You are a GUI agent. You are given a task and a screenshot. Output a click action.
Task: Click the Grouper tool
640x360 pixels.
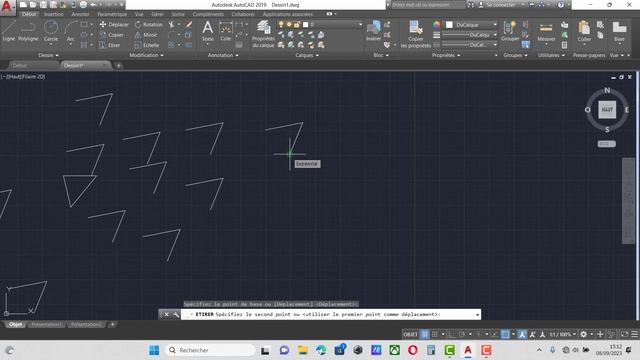[x=509, y=31]
